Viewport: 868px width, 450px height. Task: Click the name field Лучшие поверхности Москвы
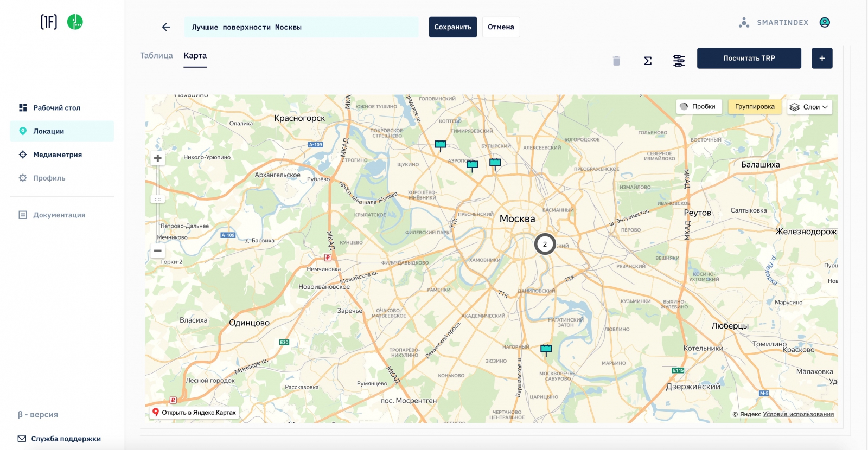301,27
